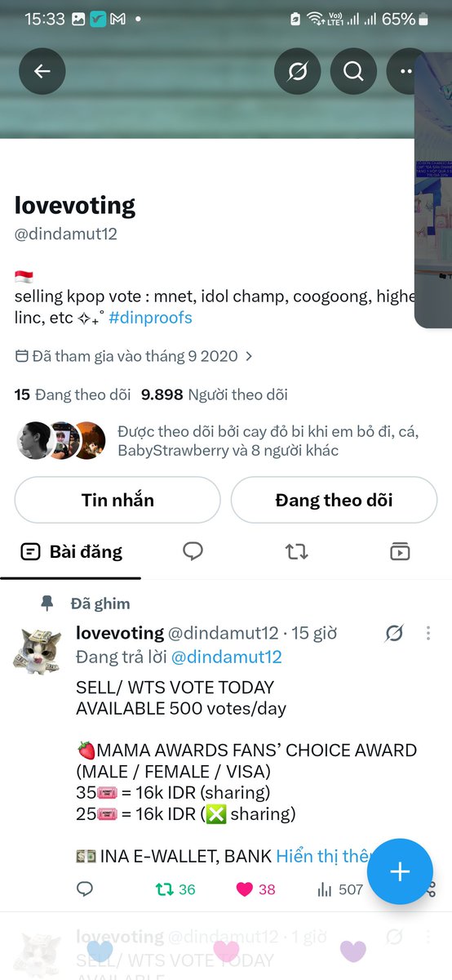
Task: Open pinned post three-dot menu
Action: (x=429, y=633)
